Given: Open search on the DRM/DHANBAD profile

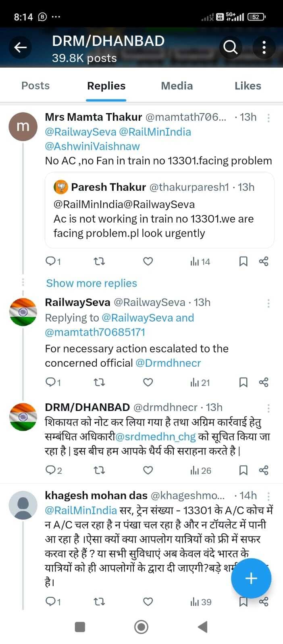Looking at the screenshot, I should tap(230, 47).
